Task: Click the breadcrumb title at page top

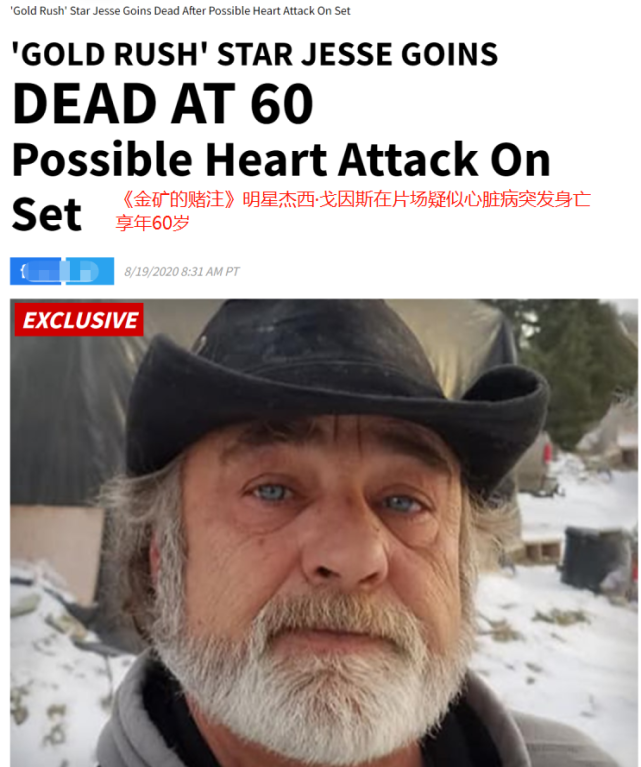Action: (180, 10)
